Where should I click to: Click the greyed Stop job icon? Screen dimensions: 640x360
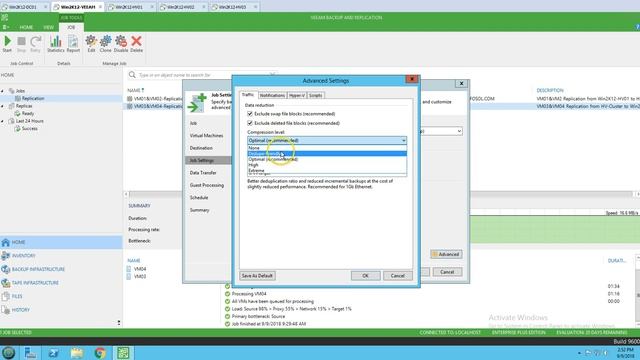(22, 44)
